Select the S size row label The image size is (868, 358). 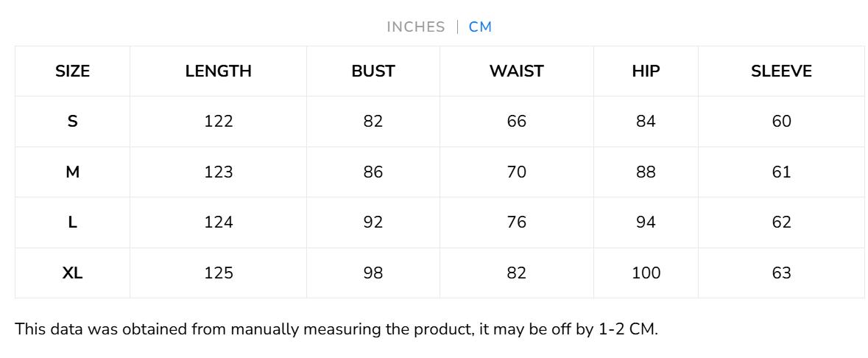tap(72, 122)
